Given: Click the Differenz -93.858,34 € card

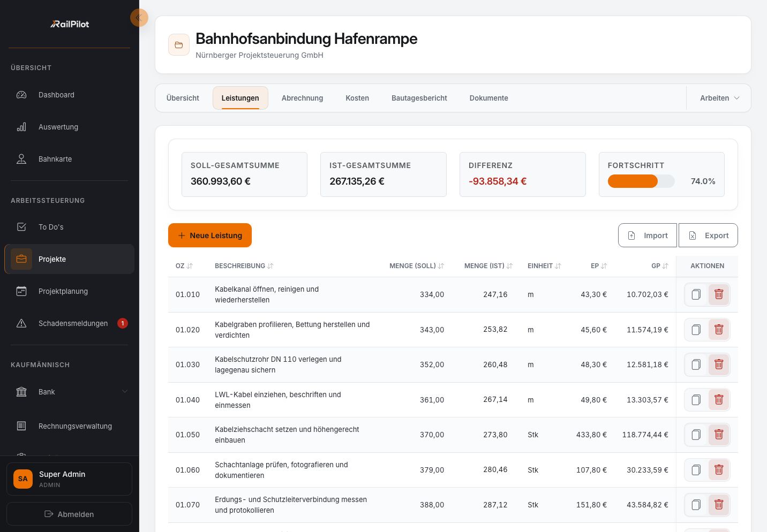Looking at the screenshot, I should coord(522,174).
